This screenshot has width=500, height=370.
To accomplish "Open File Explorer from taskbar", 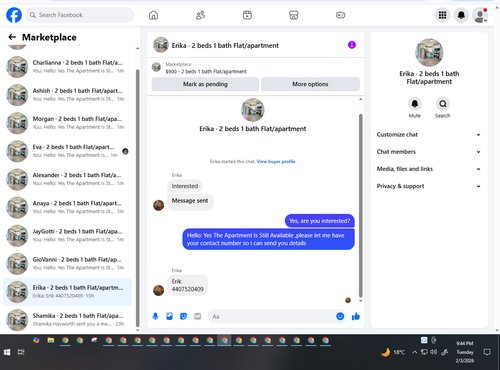I will [x=51, y=340].
